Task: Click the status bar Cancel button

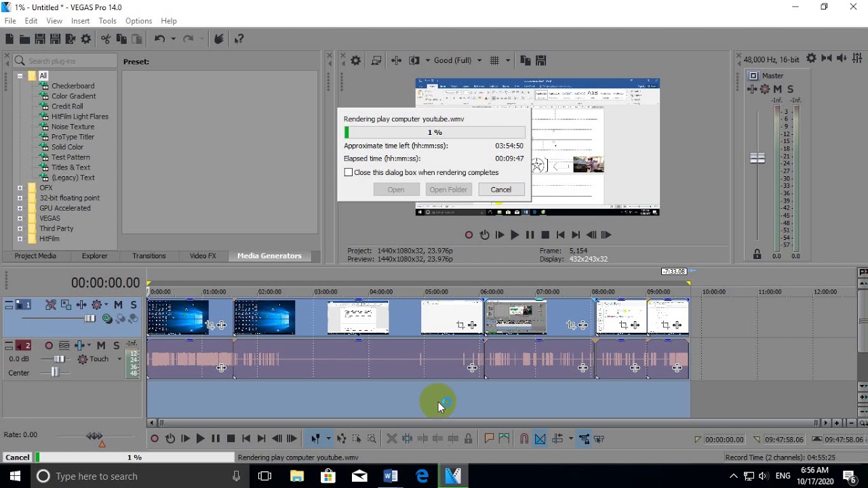Action: [x=18, y=457]
